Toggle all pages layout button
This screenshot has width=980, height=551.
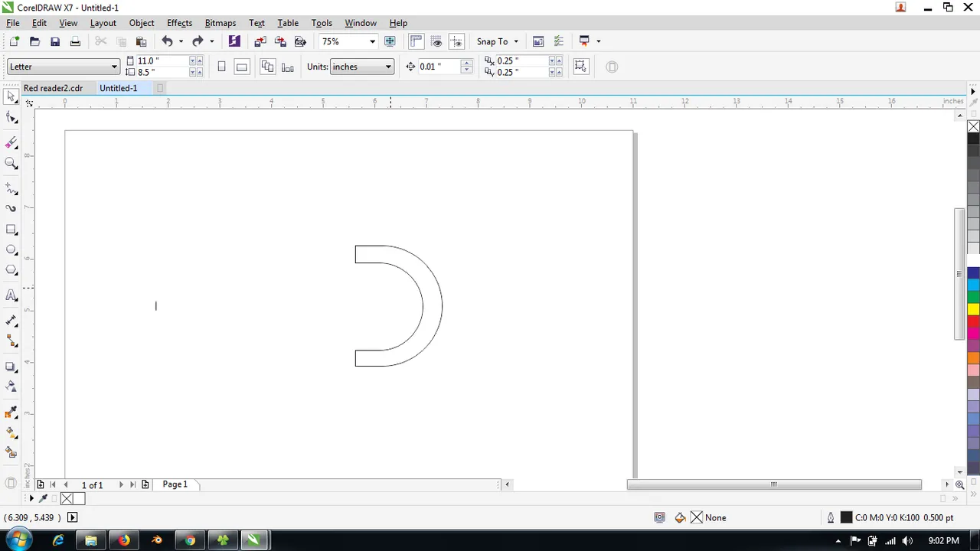pyautogui.click(x=267, y=67)
